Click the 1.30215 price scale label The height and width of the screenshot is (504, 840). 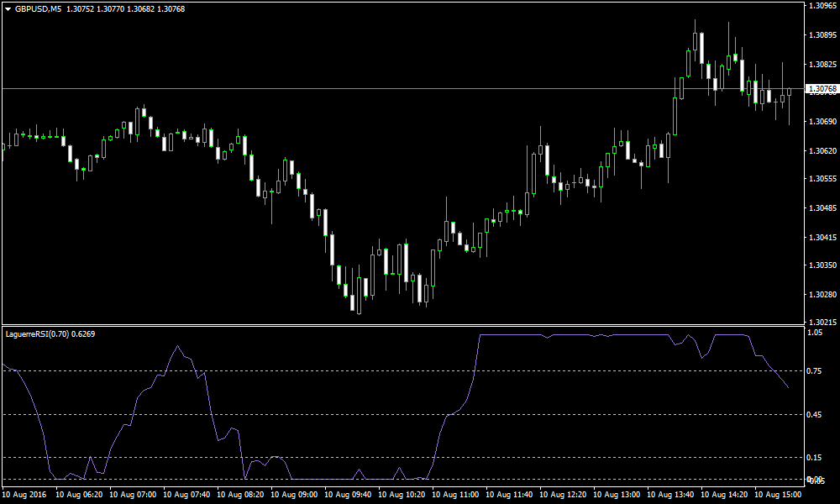click(820, 323)
